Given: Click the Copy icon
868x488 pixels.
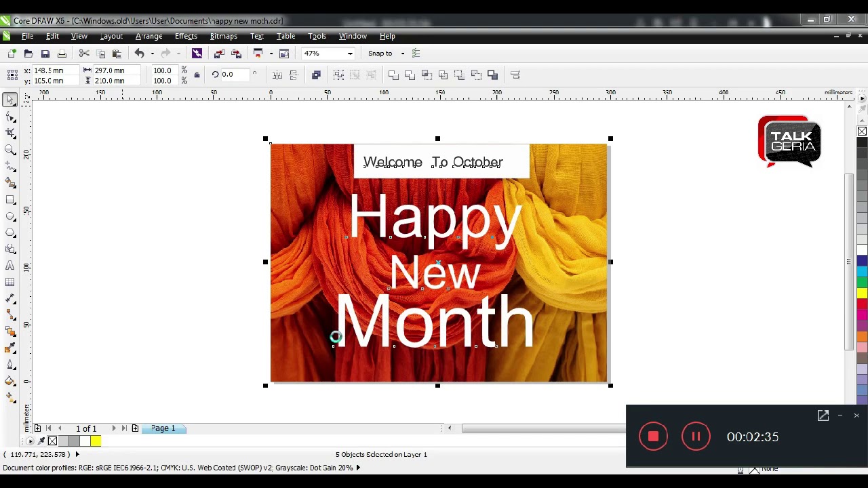Looking at the screenshot, I should [x=101, y=54].
